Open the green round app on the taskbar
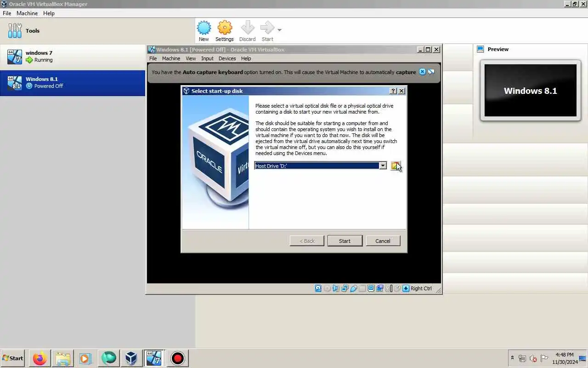This screenshot has width=588, height=368. tap(109, 358)
